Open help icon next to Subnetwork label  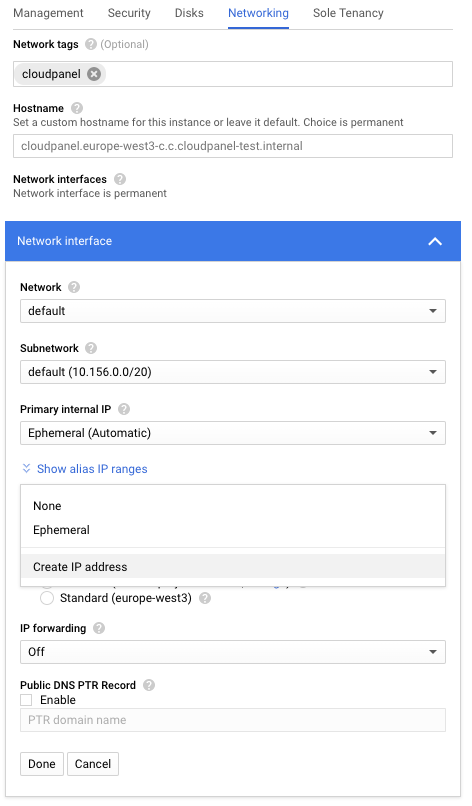91,348
